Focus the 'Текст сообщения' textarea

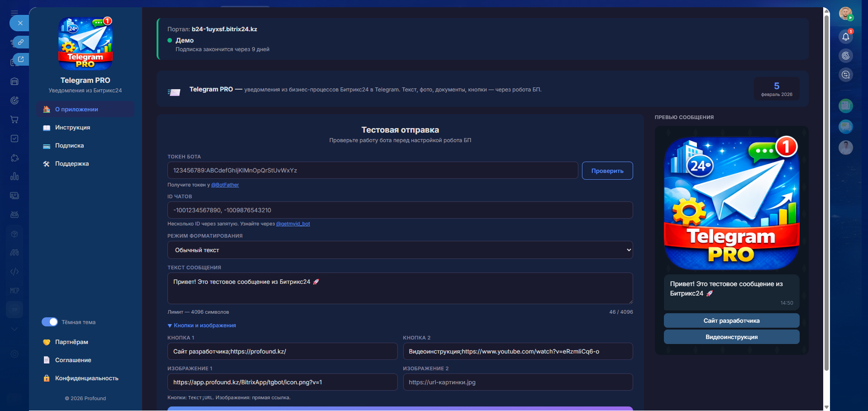pyautogui.click(x=400, y=288)
